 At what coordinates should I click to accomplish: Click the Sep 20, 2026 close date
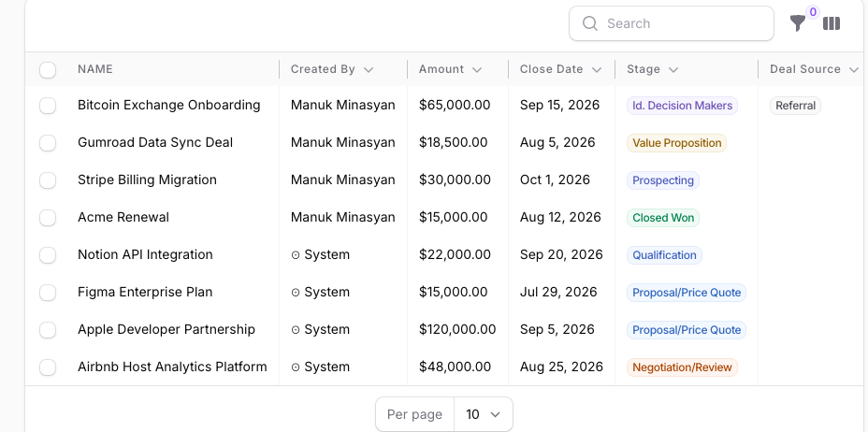click(x=561, y=254)
